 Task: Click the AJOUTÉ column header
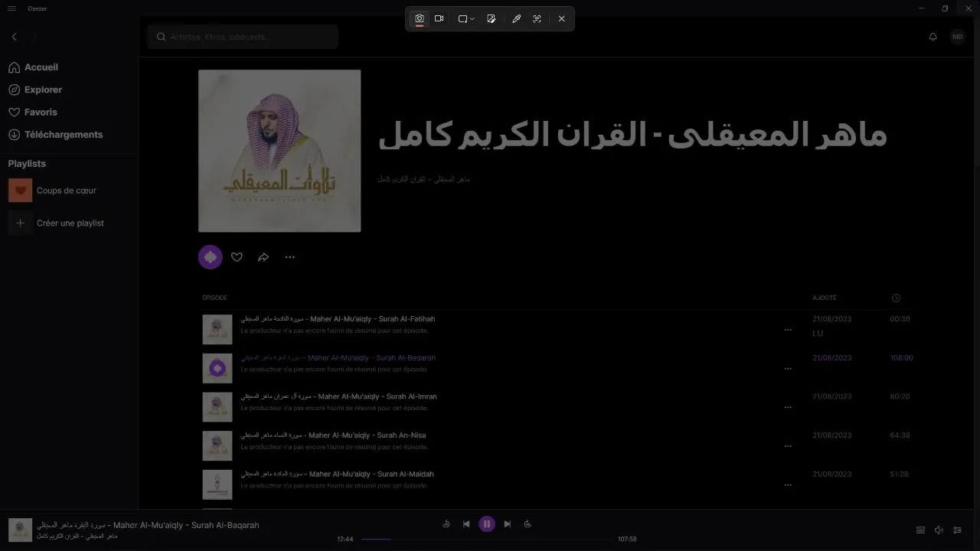(x=825, y=298)
